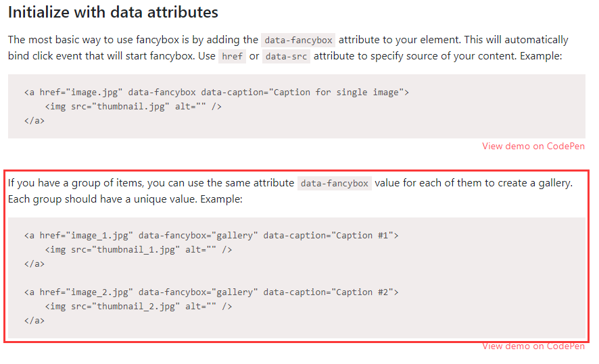This screenshot has height=364, width=599.
Task: Click the data-fancybox inline code in gallery paragraph
Action: click(x=334, y=184)
